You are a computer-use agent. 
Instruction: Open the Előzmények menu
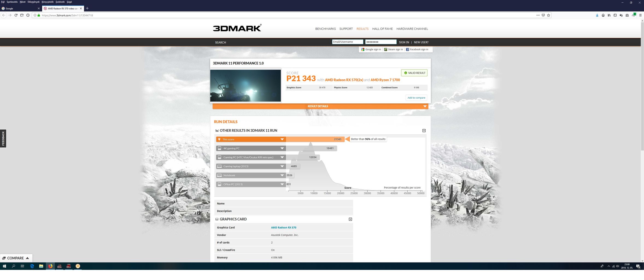point(33,2)
